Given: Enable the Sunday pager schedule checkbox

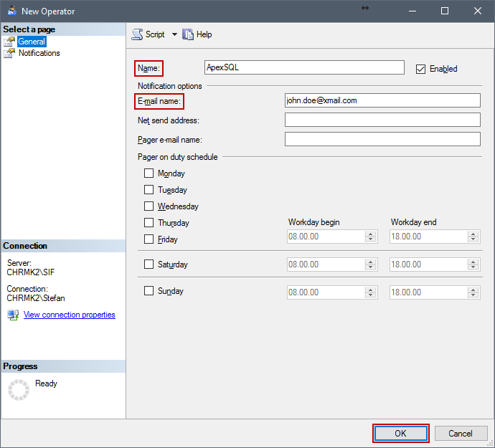Looking at the screenshot, I should tap(148, 290).
